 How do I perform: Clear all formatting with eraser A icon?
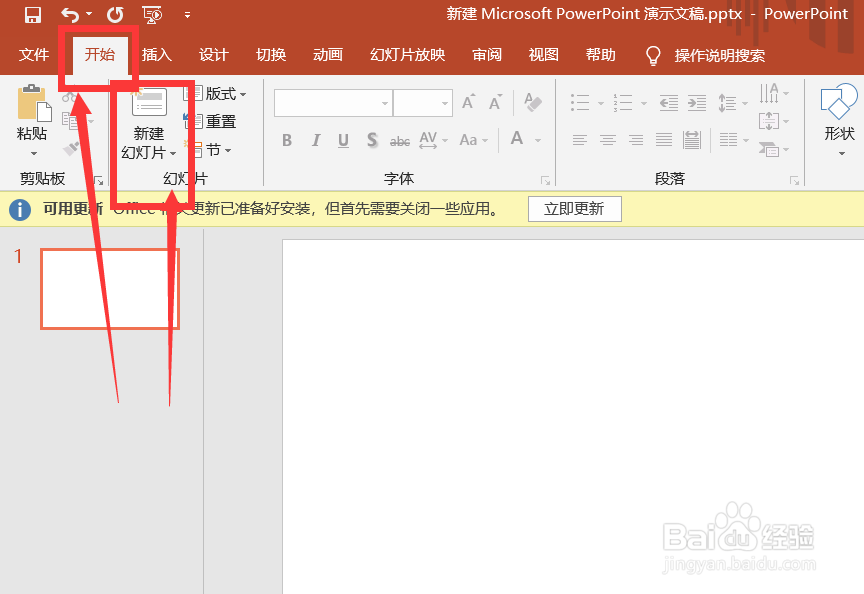tap(532, 102)
